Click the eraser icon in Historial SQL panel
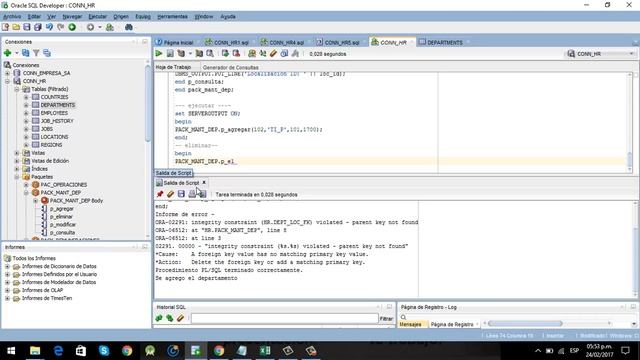The height and width of the screenshot is (360, 640). (x=180, y=318)
